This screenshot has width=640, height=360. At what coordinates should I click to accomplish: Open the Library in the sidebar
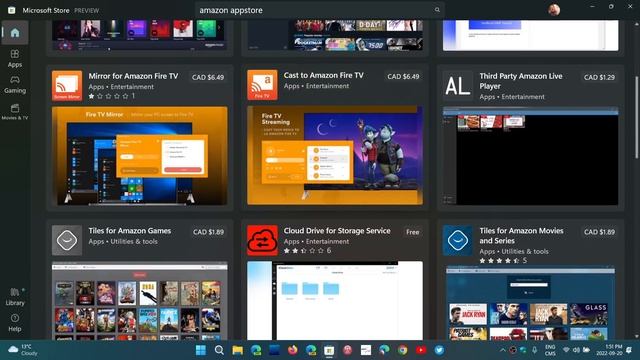pos(15,297)
